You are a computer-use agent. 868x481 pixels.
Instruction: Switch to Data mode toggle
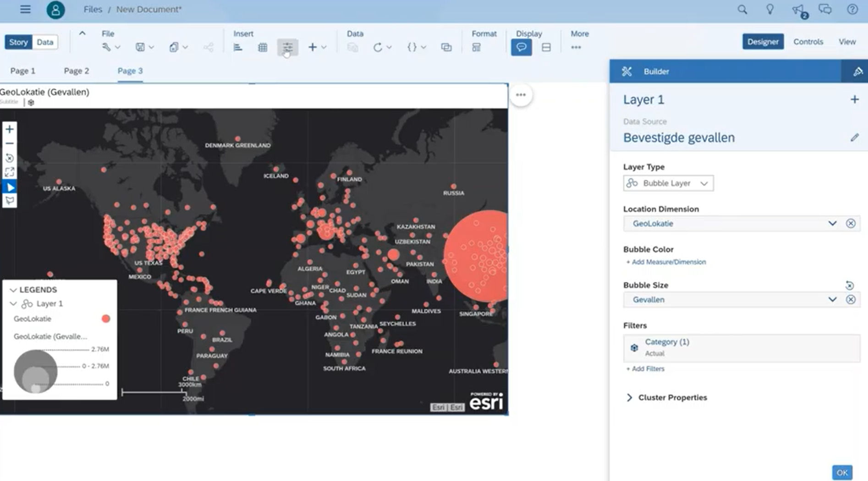(45, 42)
